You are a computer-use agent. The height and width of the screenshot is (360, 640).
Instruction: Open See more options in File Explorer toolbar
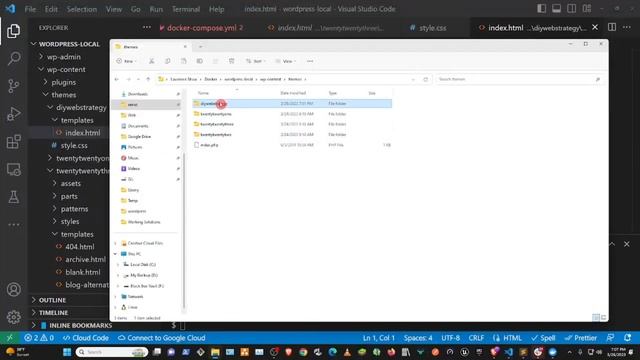(310, 61)
